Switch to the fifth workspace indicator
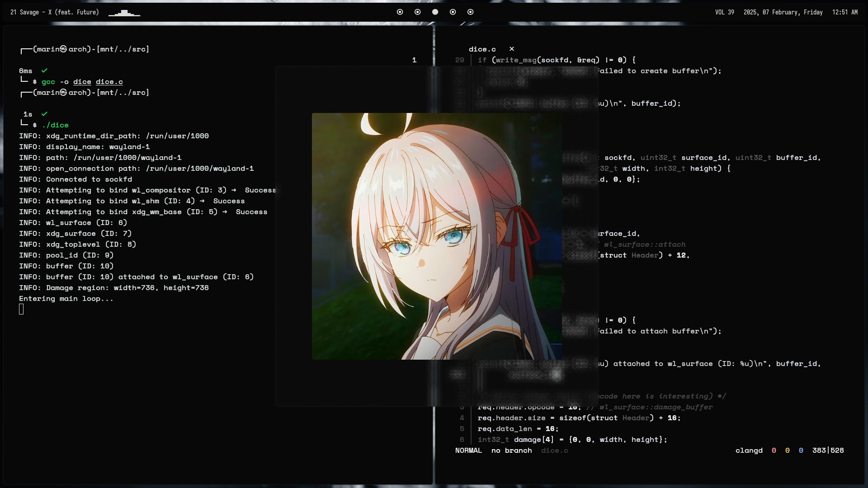 tap(470, 12)
